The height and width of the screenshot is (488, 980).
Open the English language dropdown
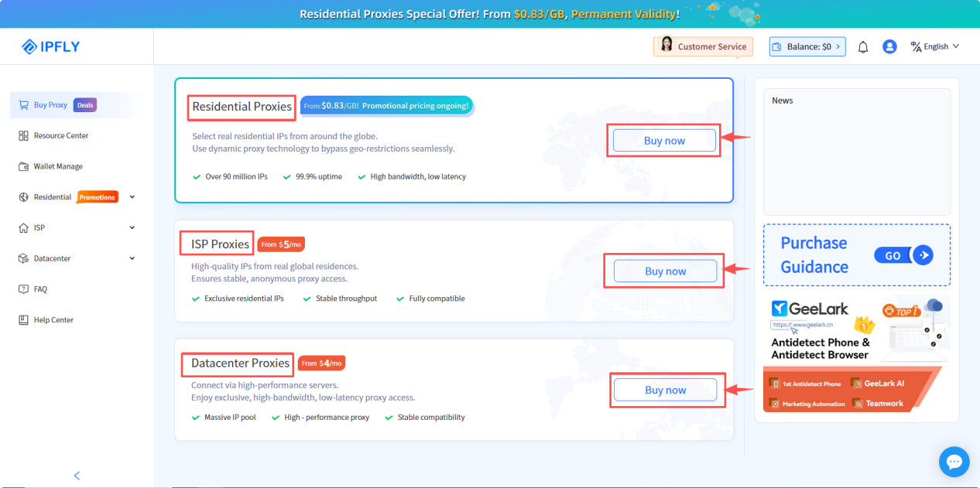pos(935,47)
